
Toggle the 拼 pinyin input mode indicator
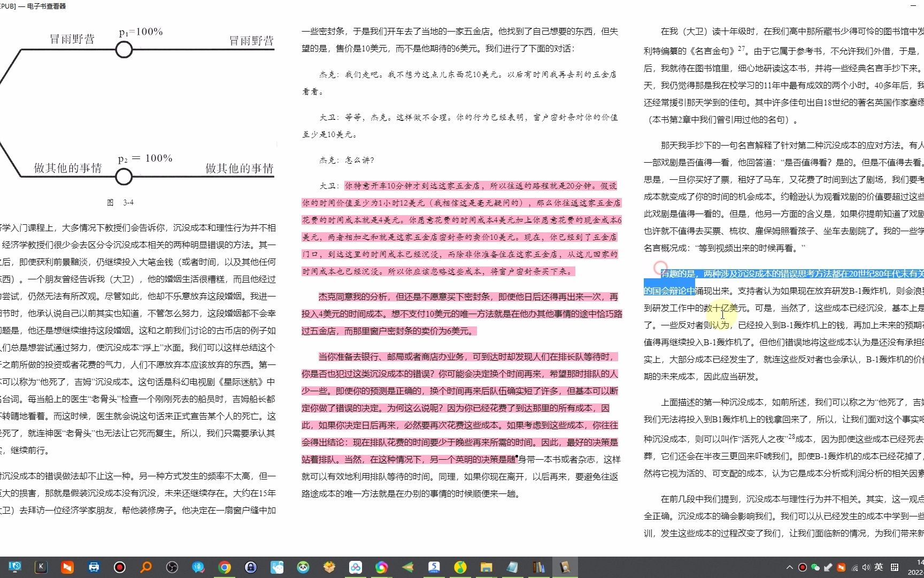tap(895, 567)
